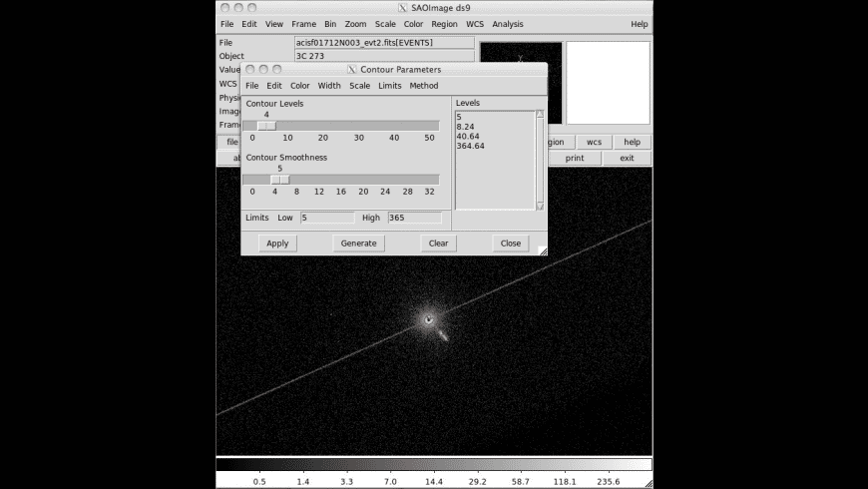
Task: Click the white magnifier panel in ds9
Action: pos(609,83)
